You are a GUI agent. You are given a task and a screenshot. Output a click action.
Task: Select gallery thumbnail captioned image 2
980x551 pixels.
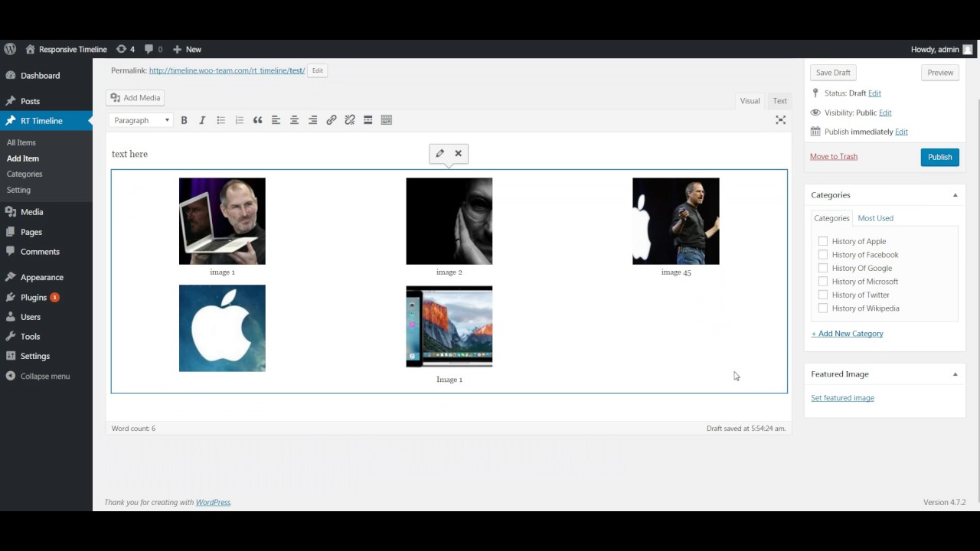449,221
